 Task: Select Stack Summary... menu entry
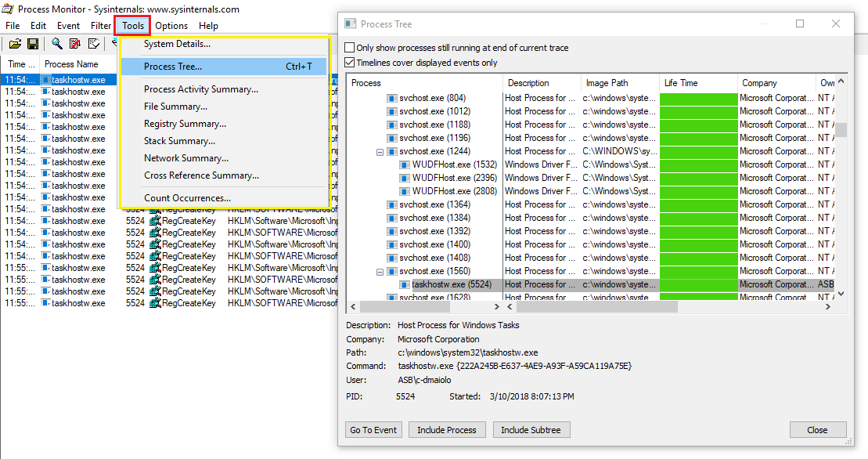[x=224, y=141]
